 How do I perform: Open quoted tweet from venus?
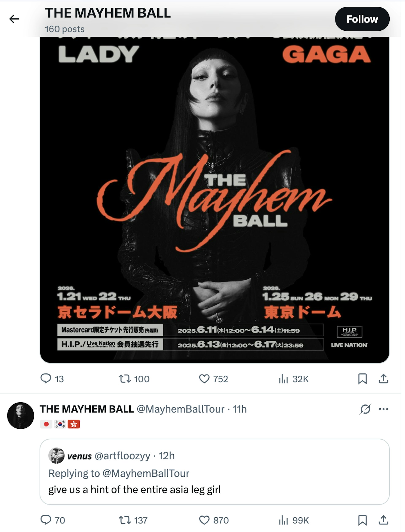click(215, 472)
